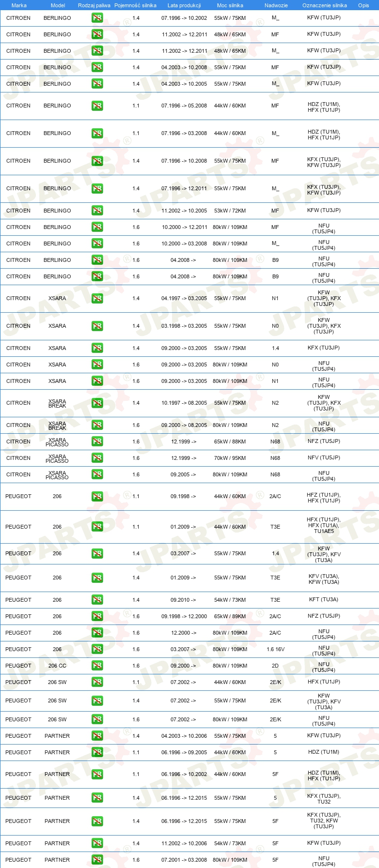
Task: Select the 'KFX (TU3JP)' Xsara engine code cell
Action: tap(324, 348)
